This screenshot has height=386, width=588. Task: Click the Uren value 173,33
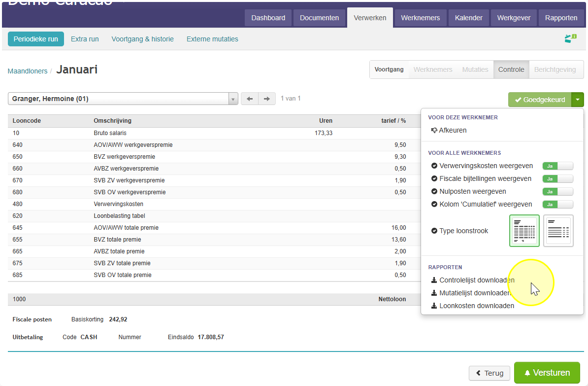pos(323,133)
